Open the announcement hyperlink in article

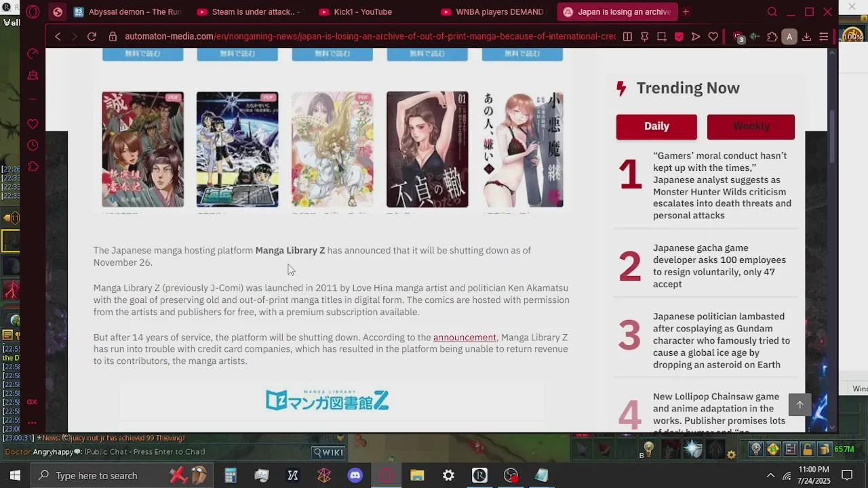(x=465, y=338)
